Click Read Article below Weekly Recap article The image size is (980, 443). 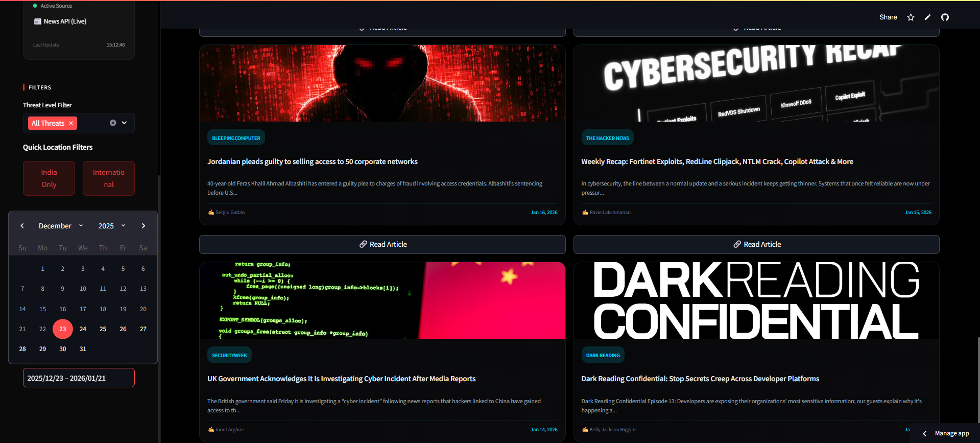point(756,244)
